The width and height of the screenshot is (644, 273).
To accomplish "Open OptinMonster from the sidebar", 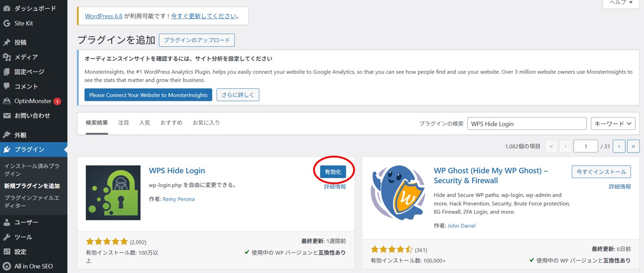I will pyautogui.click(x=8, y=101).
